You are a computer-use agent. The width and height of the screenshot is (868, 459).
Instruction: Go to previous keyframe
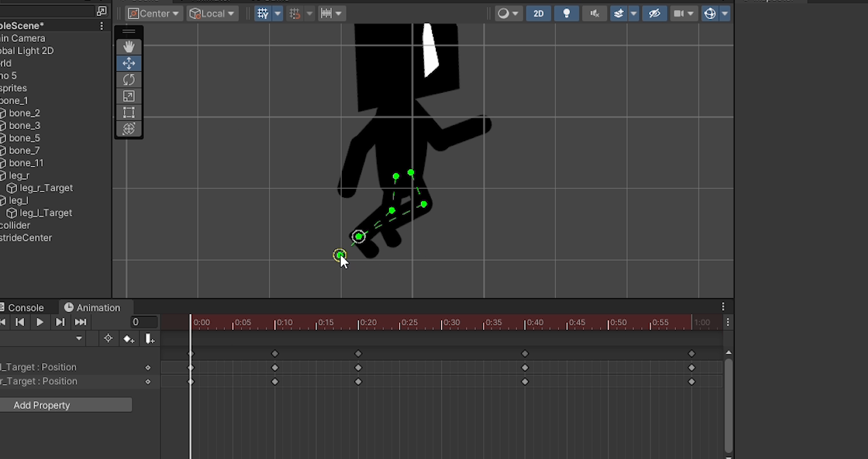pos(20,322)
